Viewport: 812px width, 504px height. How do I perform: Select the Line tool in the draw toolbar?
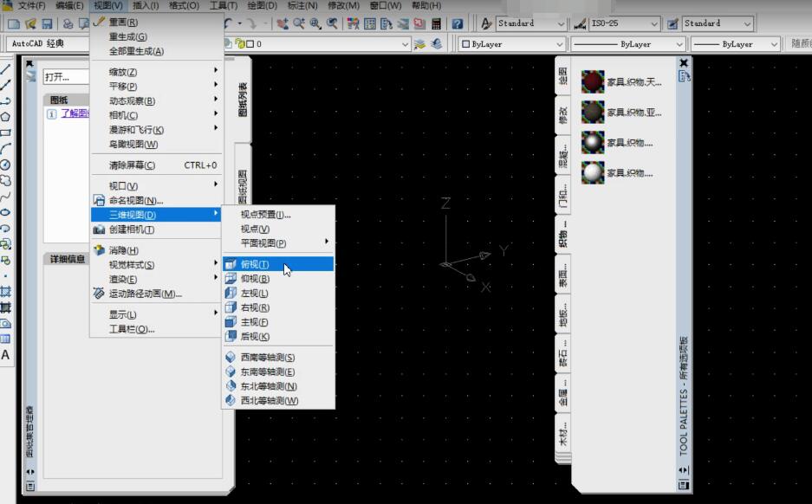coord(7,67)
